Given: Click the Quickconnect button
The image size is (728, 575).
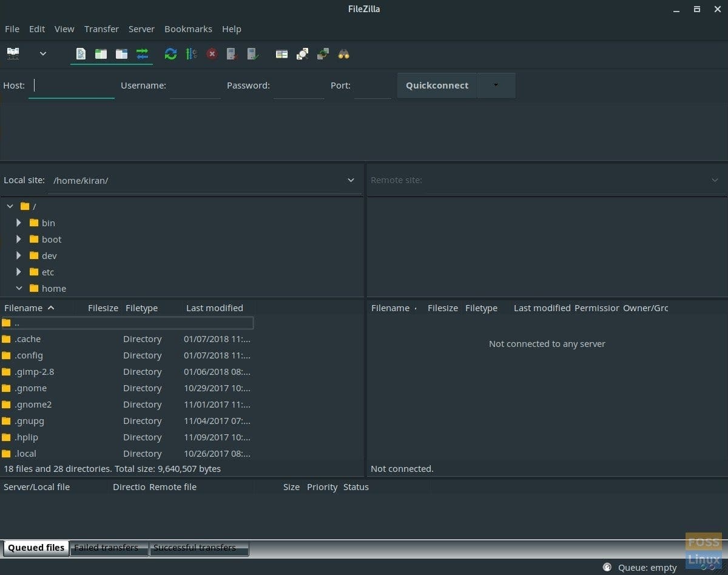Looking at the screenshot, I should click(437, 86).
